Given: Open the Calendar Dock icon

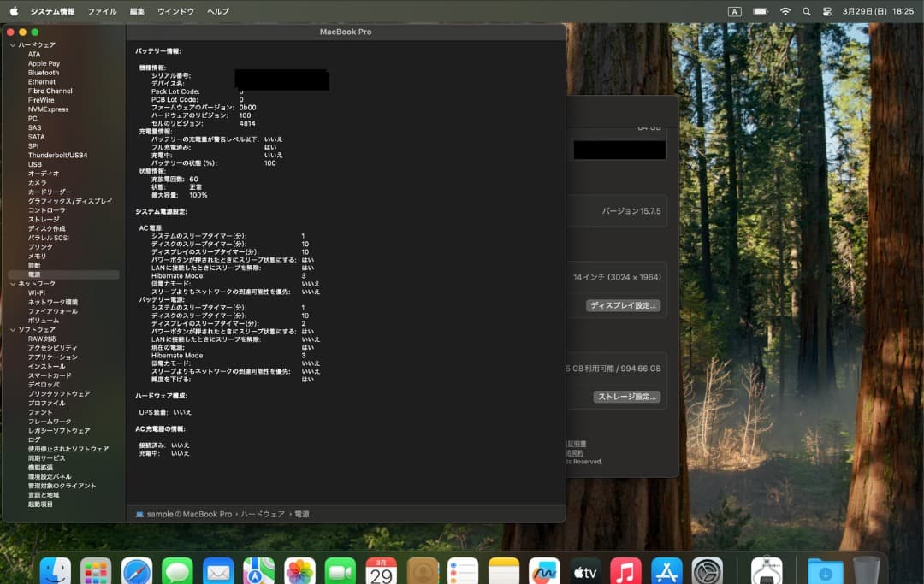Looking at the screenshot, I should [382, 567].
